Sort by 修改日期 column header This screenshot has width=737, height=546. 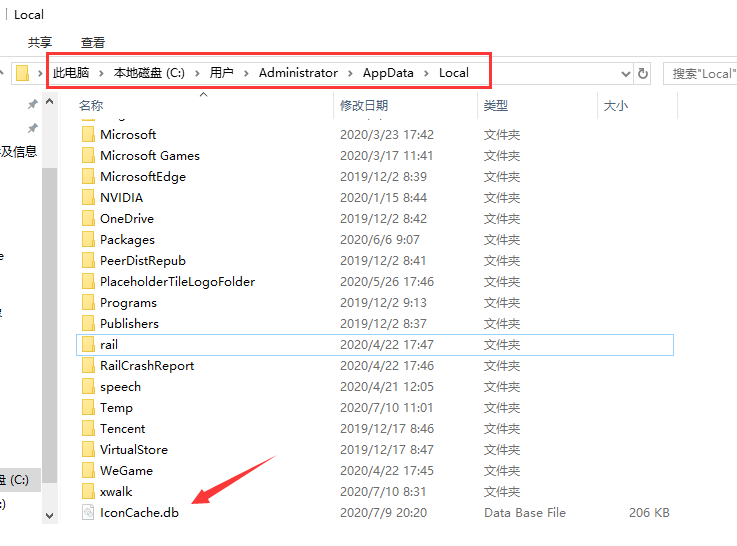point(364,106)
